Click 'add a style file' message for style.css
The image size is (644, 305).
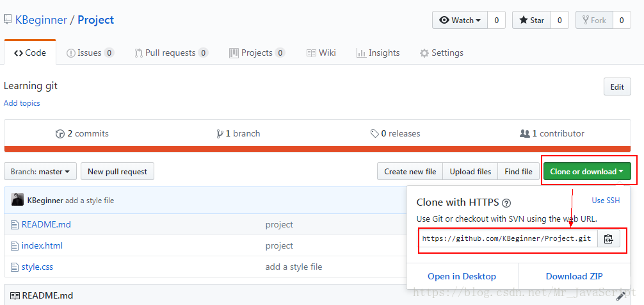coord(294,267)
